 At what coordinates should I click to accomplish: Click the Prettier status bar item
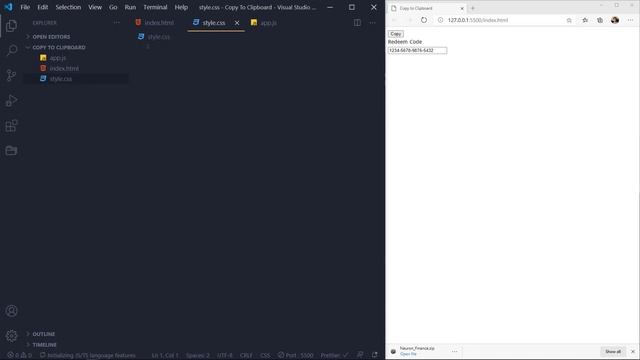coord(334,355)
